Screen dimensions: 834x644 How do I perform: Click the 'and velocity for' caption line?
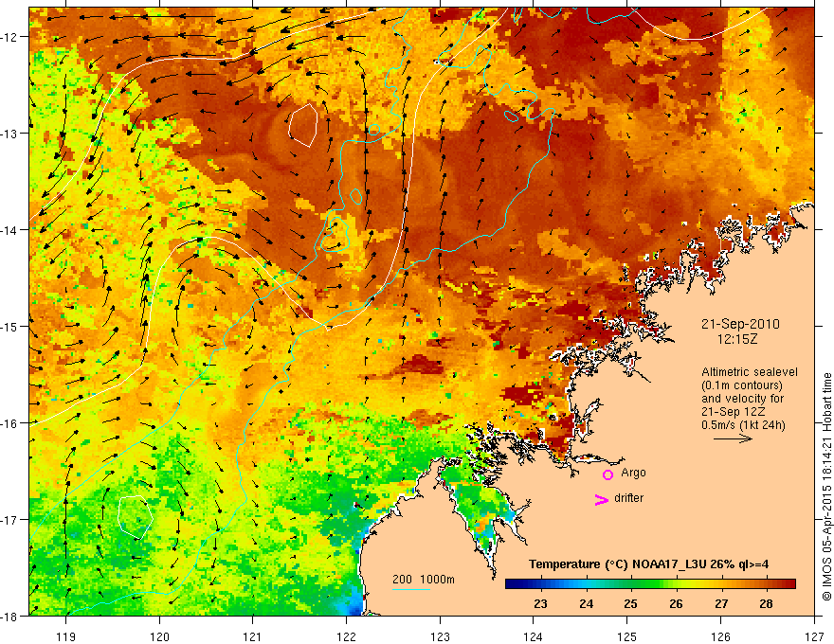(742, 399)
